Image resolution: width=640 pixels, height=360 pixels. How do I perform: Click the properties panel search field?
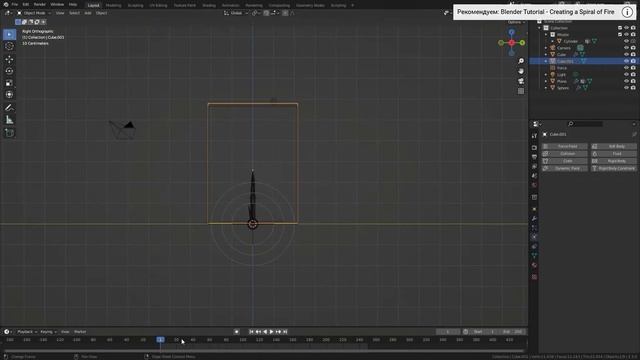(585, 124)
